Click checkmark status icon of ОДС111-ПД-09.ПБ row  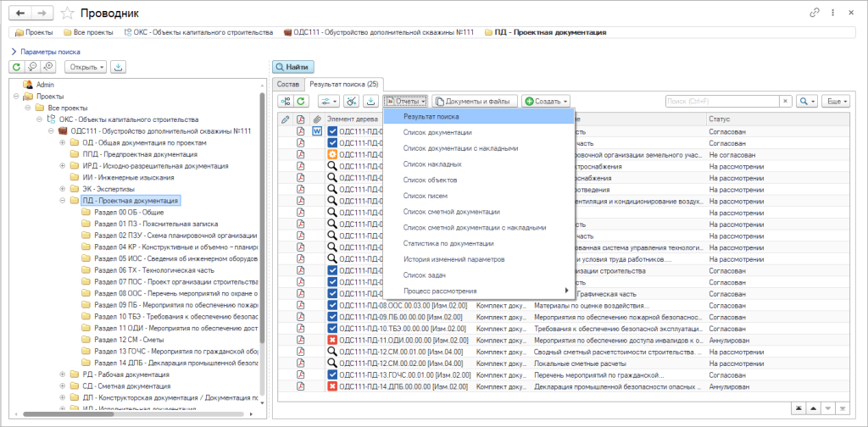pyautogui.click(x=332, y=316)
